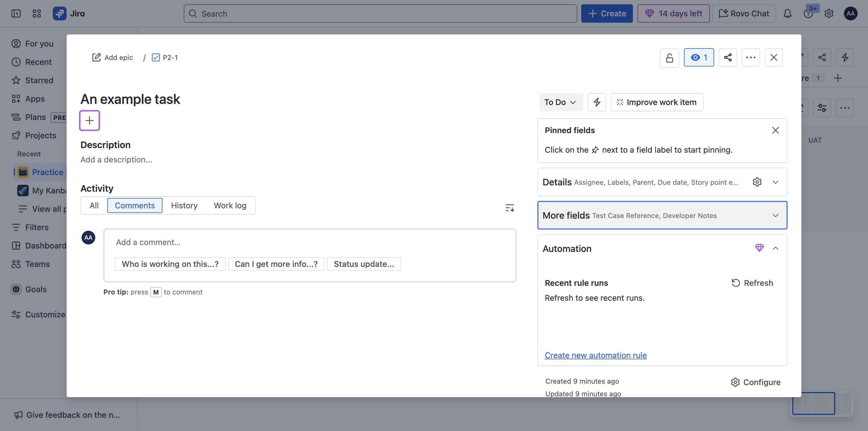
Task: Click the Create button
Action: [607, 13]
